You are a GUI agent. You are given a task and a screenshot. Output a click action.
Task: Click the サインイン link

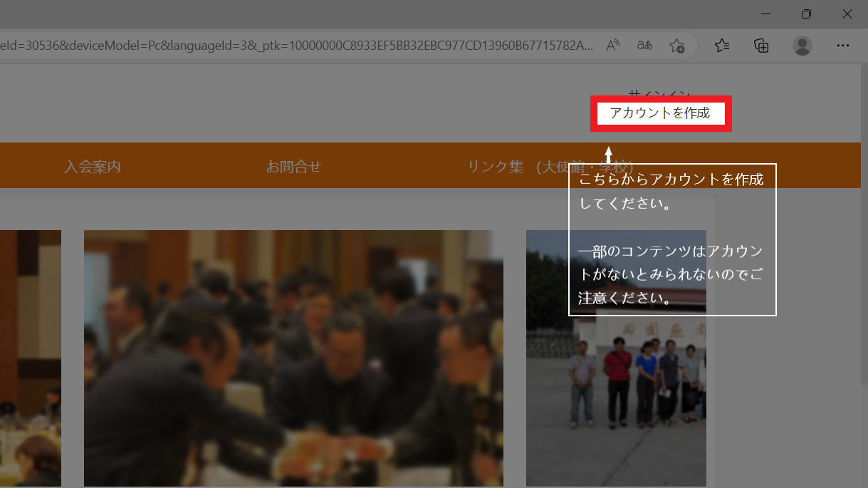click(x=659, y=93)
